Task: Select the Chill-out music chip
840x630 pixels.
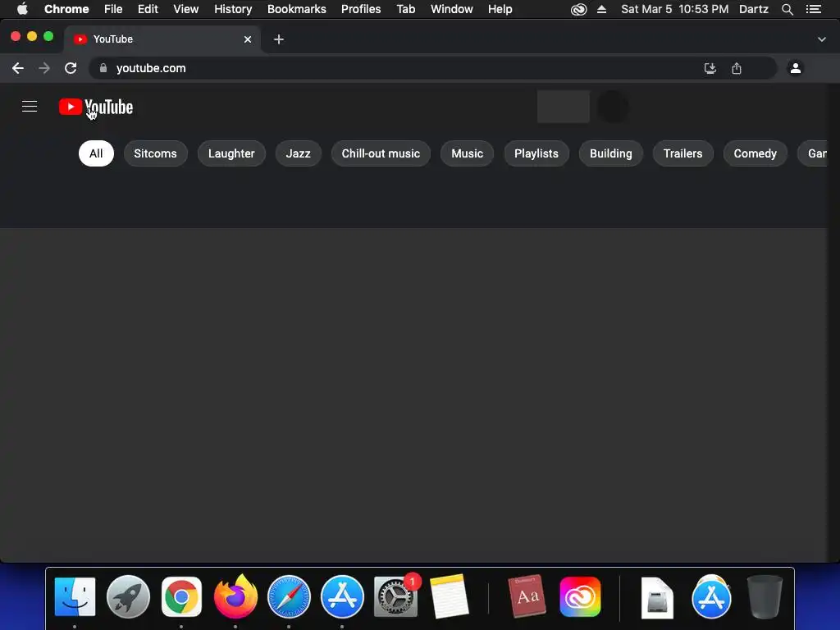Action: [x=381, y=153]
